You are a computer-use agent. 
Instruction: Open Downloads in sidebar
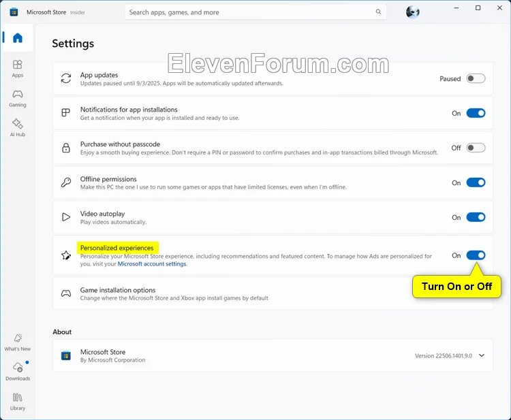click(x=18, y=372)
